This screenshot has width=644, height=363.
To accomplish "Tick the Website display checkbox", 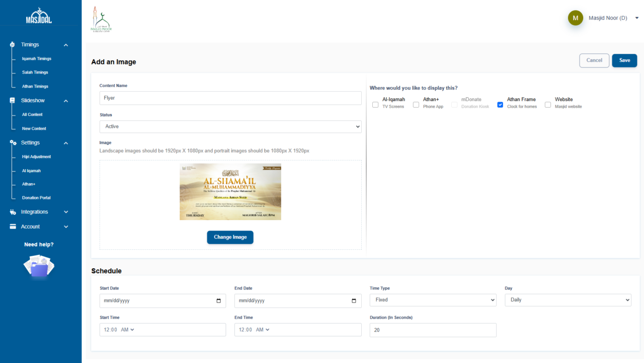I will pyautogui.click(x=548, y=105).
